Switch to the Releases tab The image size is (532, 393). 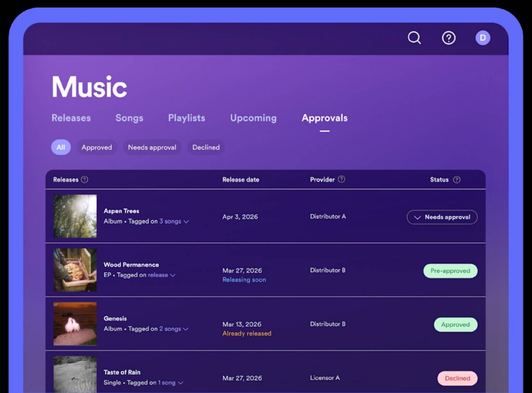point(71,118)
